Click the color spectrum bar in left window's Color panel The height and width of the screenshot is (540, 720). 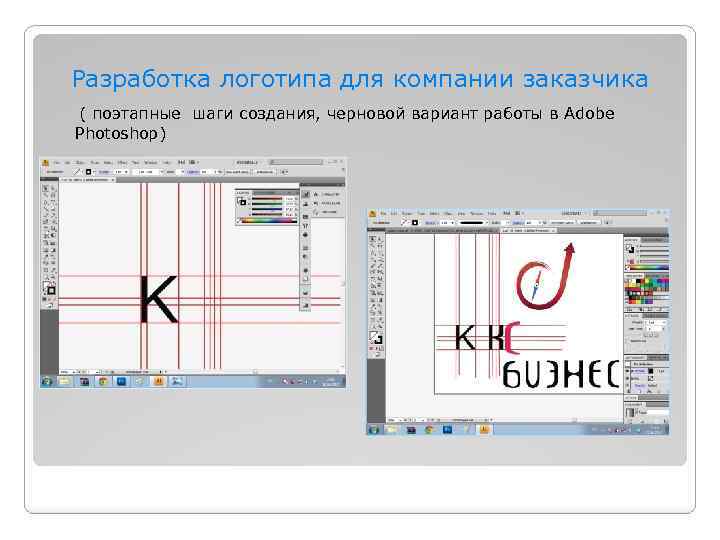tap(269, 221)
